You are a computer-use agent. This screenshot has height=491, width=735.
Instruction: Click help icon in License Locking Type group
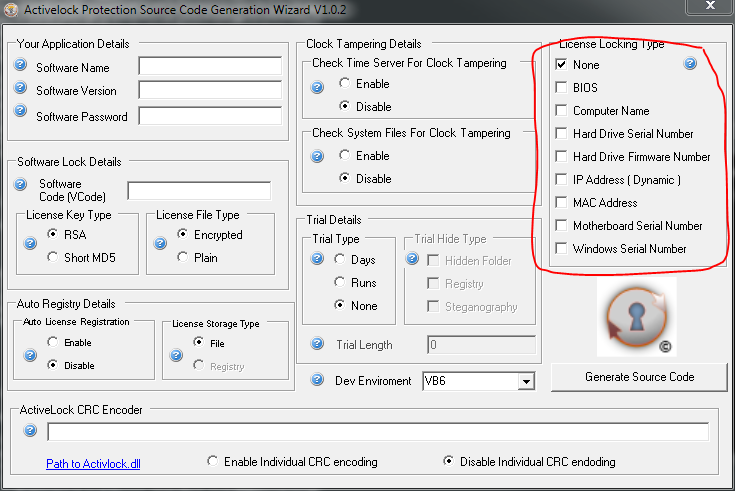pyautogui.click(x=690, y=63)
